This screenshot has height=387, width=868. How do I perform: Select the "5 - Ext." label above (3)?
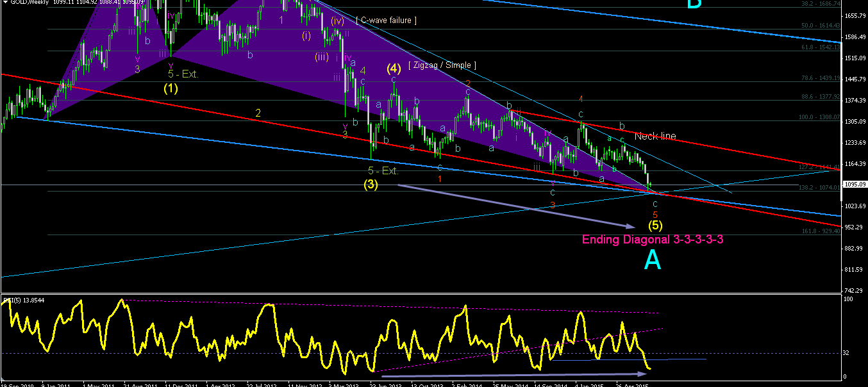(383, 171)
